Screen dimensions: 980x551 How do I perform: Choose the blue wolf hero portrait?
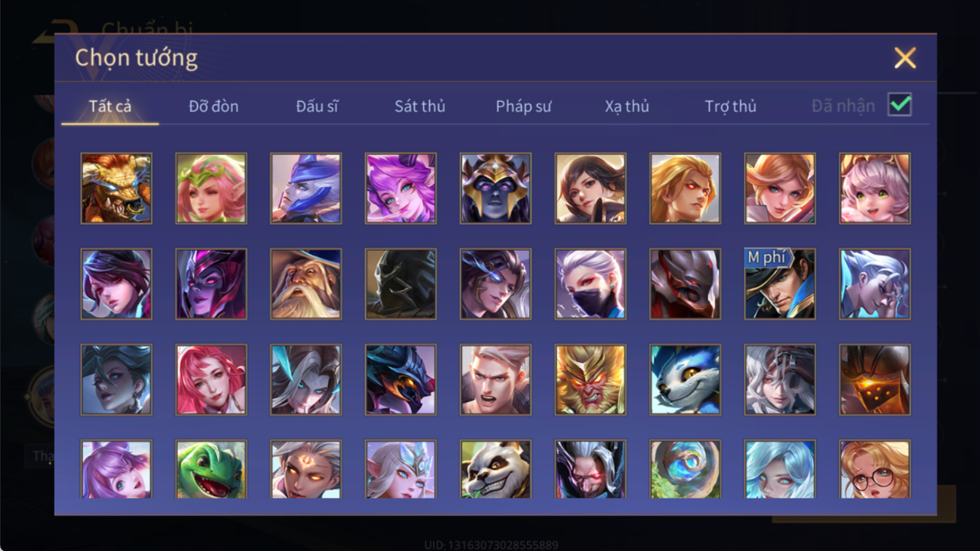point(685,380)
